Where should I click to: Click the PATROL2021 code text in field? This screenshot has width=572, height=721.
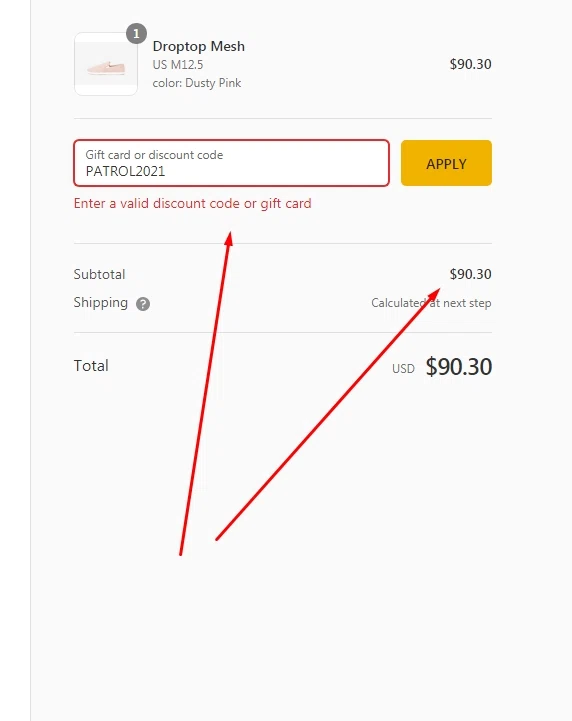coord(125,172)
